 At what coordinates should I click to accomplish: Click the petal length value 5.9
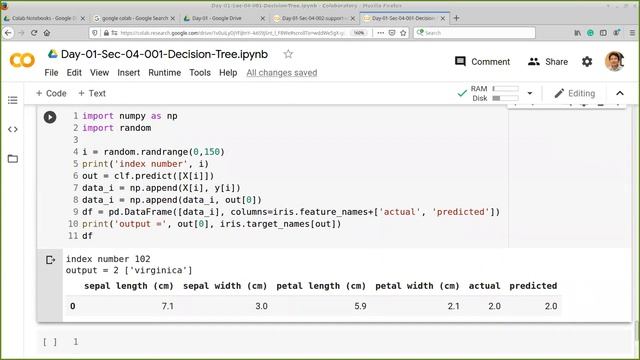[x=360, y=306]
